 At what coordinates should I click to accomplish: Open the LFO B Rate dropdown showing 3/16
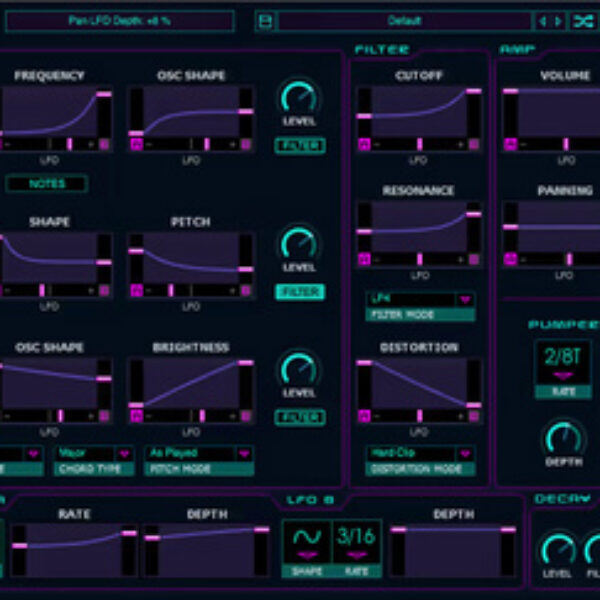pyautogui.click(x=357, y=541)
